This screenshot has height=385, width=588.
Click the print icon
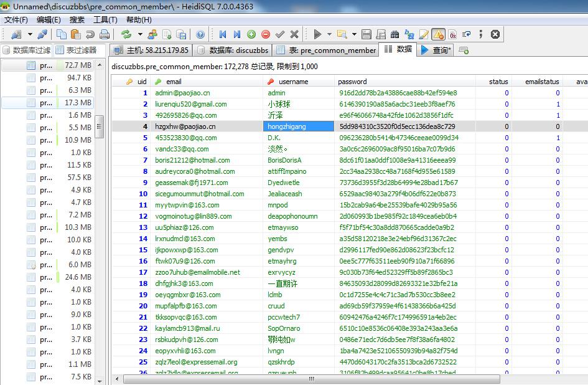tap(105, 34)
